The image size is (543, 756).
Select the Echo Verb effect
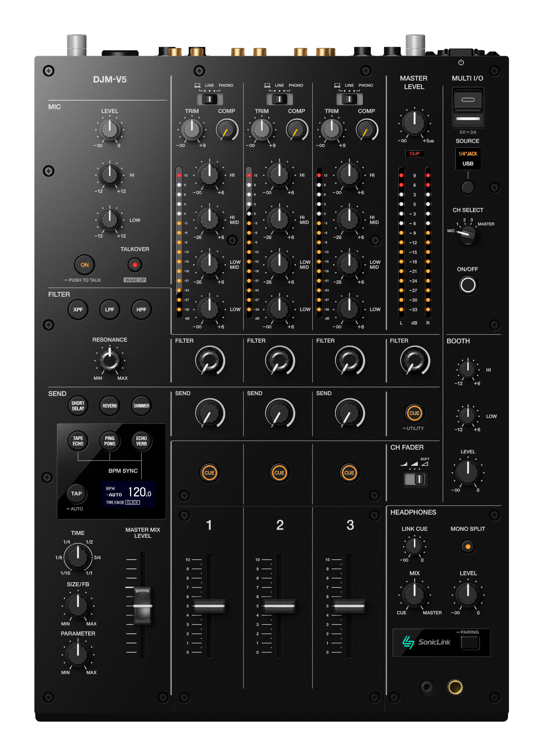pyautogui.click(x=141, y=441)
